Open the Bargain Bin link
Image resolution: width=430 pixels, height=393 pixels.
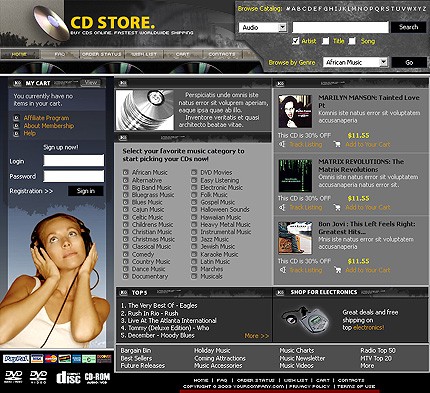136,351
